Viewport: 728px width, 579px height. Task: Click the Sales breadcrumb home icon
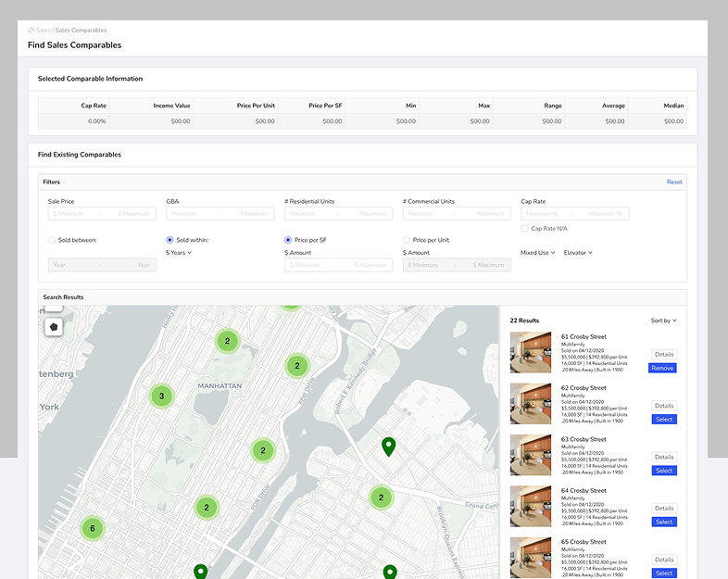31,31
